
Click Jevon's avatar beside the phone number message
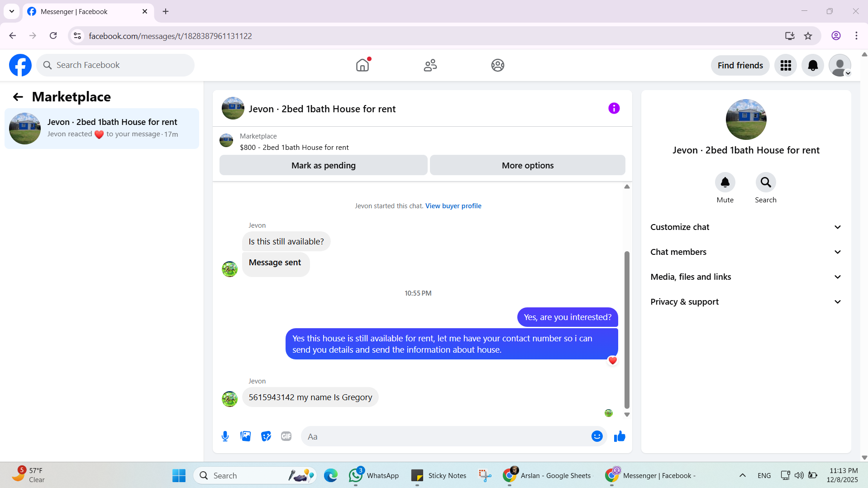tap(229, 399)
